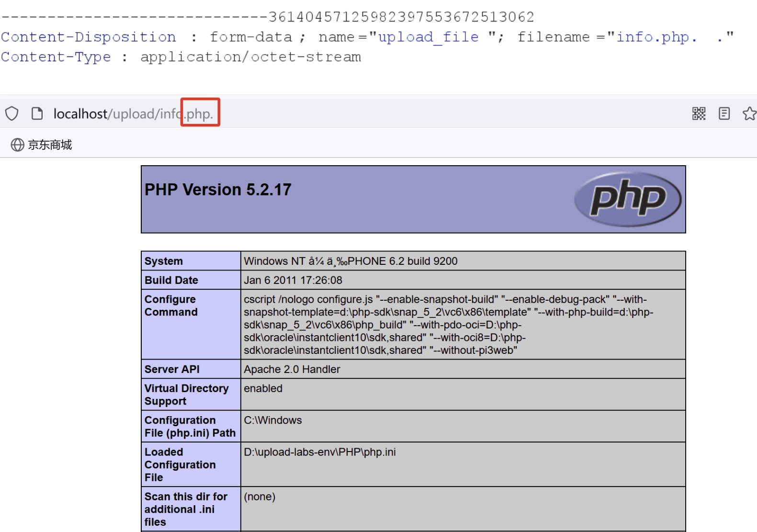757x532 pixels.
Task: Open the QR code icon in the address bar
Action: pyautogui.click(x=699, y=113)
